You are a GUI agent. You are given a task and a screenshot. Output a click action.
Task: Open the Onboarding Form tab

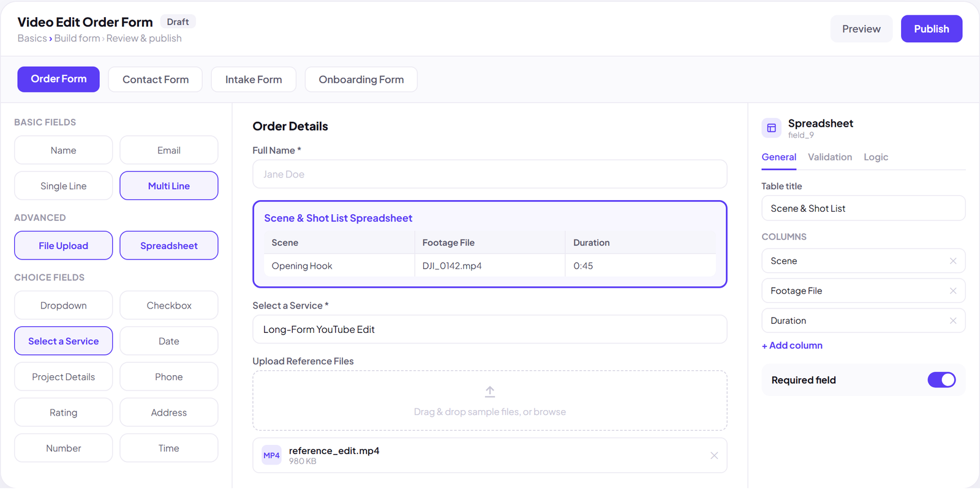pos(361,80)
